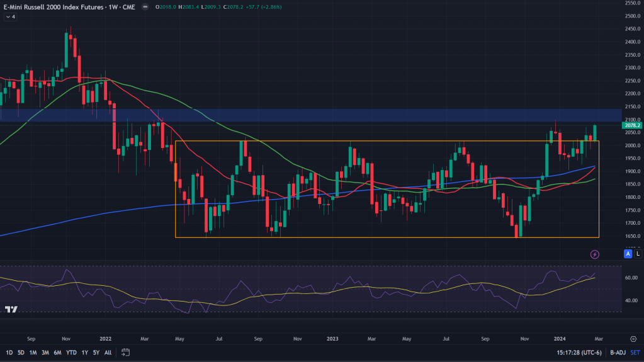Open the timezone menu at 15:17:28 (UTC-6)

(579, 353)
